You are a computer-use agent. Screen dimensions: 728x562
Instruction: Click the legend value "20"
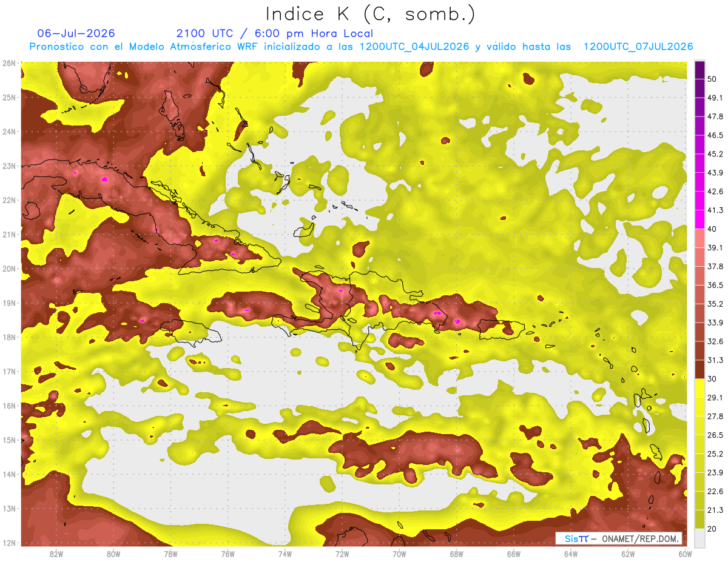click(712, 529)
